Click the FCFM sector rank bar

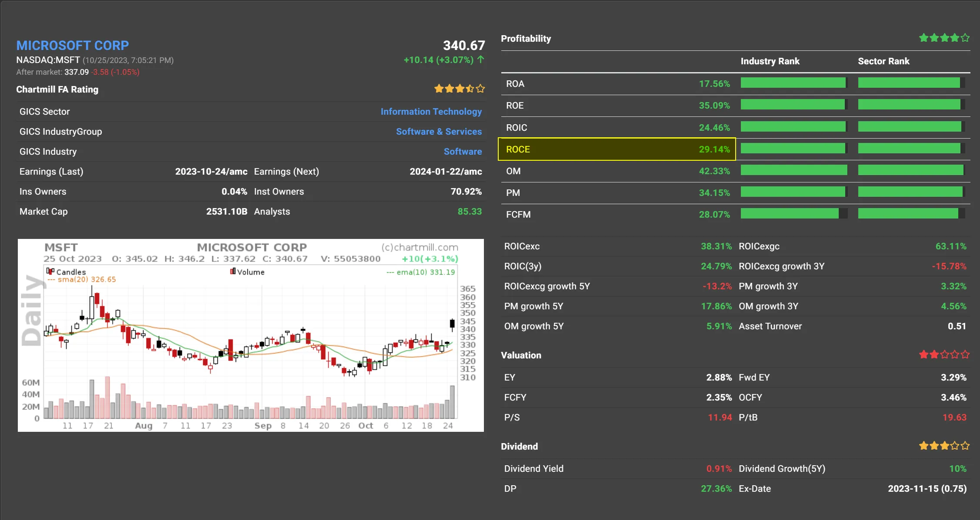pyautogui.click(x=911, y=214)
